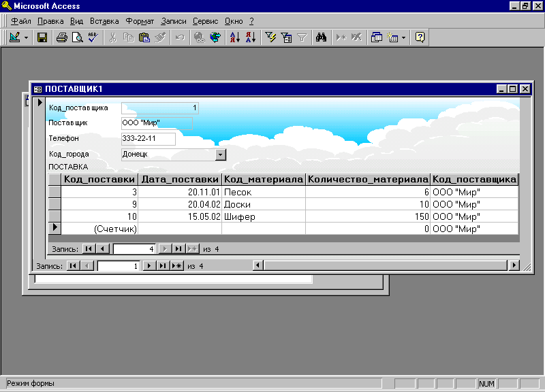Cut selection with scissors icon
545x392 pixels.
coord(112,37)
